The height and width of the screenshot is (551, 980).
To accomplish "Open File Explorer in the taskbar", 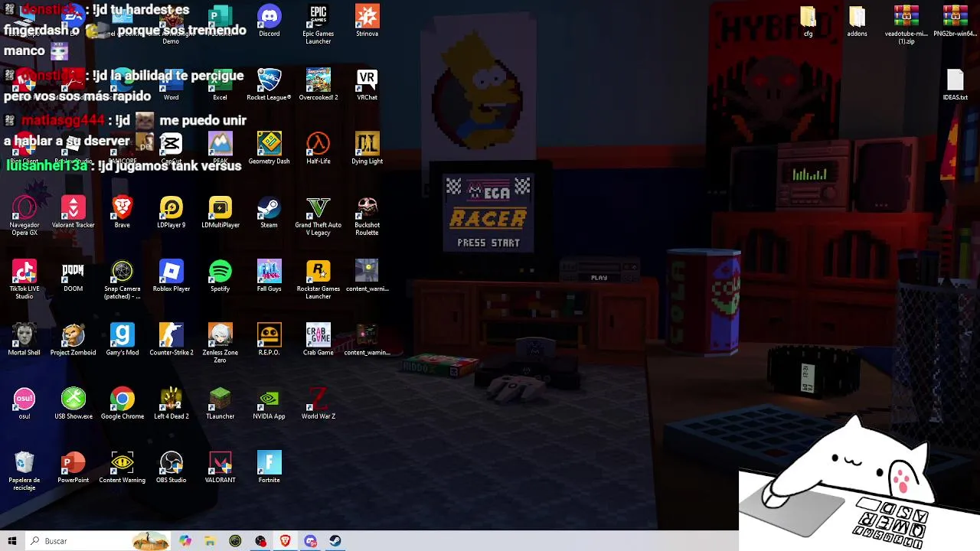I will [210, 541].
